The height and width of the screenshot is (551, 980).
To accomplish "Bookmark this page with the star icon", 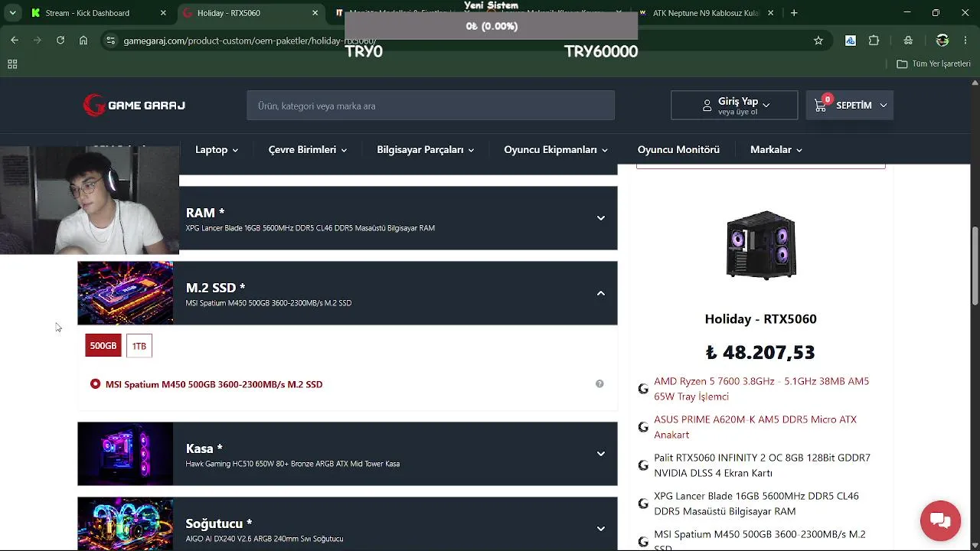I will click(818, 41).
